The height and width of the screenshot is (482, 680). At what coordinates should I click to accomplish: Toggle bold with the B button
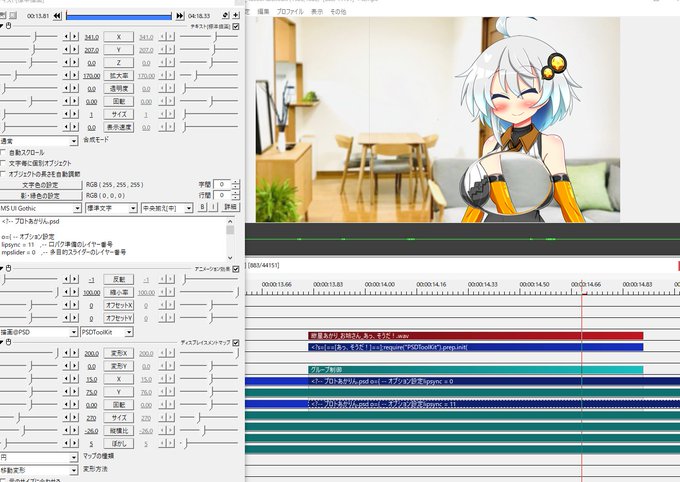click(x=202, y=207)
